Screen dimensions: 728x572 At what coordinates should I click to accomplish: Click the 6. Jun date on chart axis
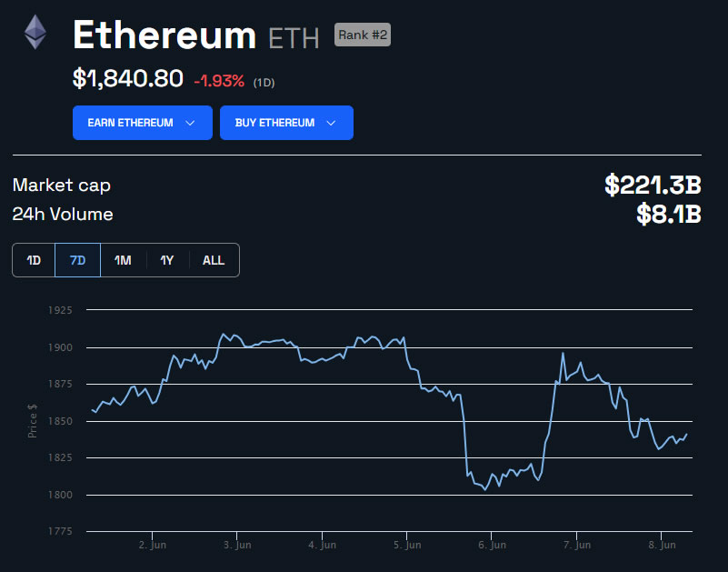click(492, 546)
